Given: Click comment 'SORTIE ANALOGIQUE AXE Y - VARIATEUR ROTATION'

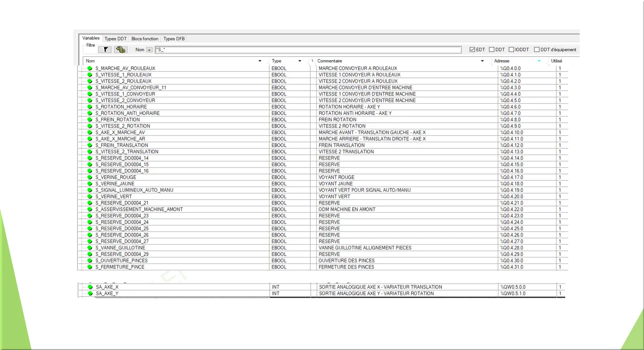Looking at the screenshot, I should point(376,294).
